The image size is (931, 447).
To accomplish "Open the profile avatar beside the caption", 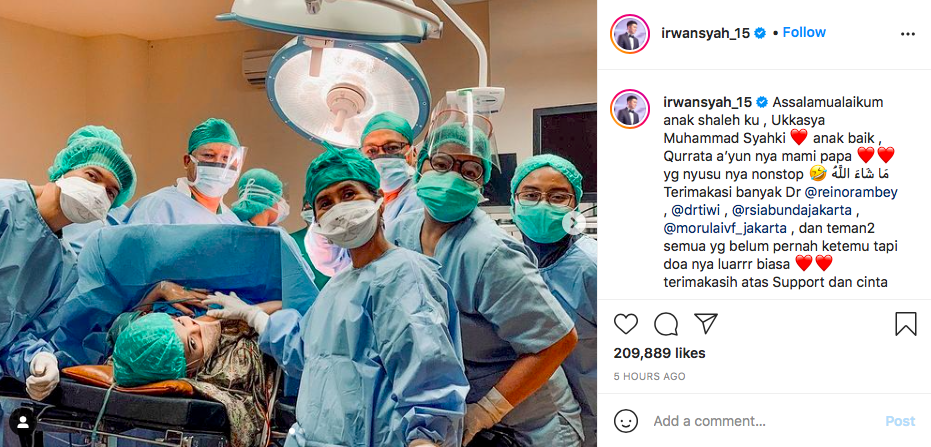I will tap(629, 109).
